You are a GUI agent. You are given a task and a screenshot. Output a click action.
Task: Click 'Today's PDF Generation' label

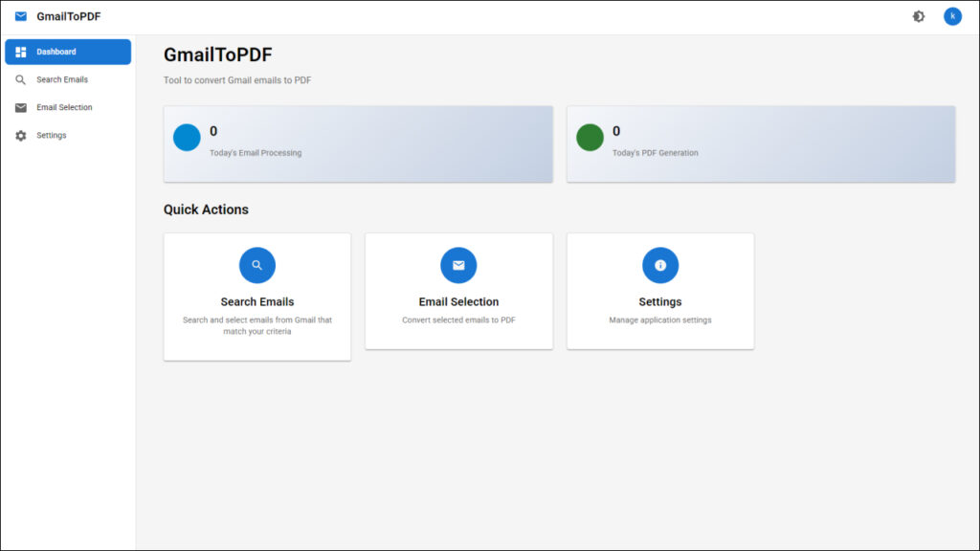coord(655,153)
